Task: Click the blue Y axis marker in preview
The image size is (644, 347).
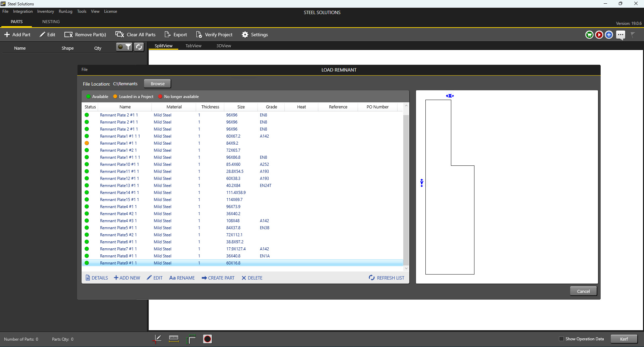Action: coord(422,183)
